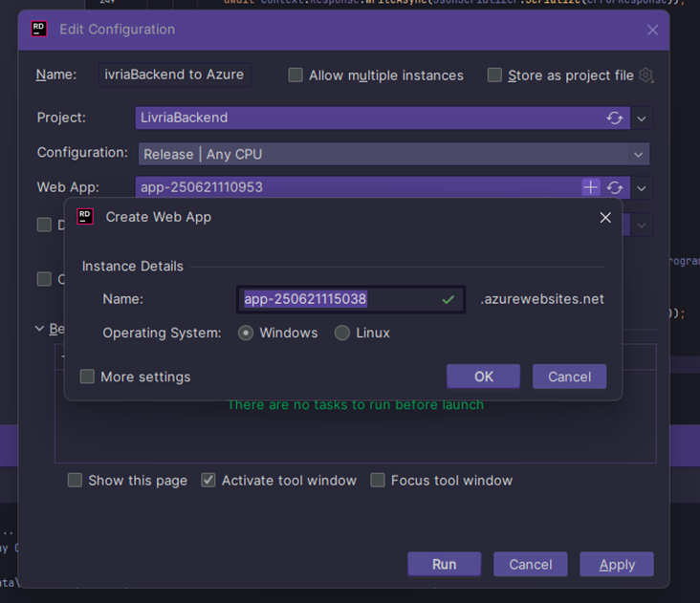Click plus icon to create new Web App

tap(591, 187)
